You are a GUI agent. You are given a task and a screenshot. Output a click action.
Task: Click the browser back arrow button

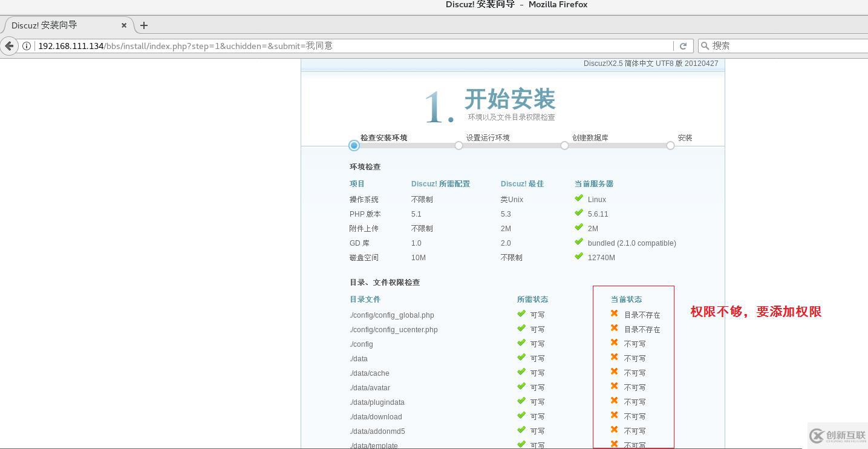pyautogui.click(x=9, y=46)
